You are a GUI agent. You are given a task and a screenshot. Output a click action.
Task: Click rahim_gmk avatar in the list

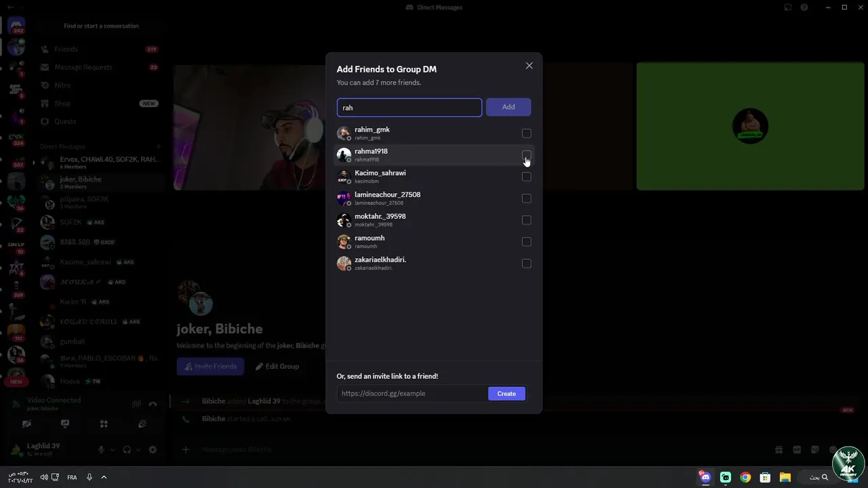[344, 134]
